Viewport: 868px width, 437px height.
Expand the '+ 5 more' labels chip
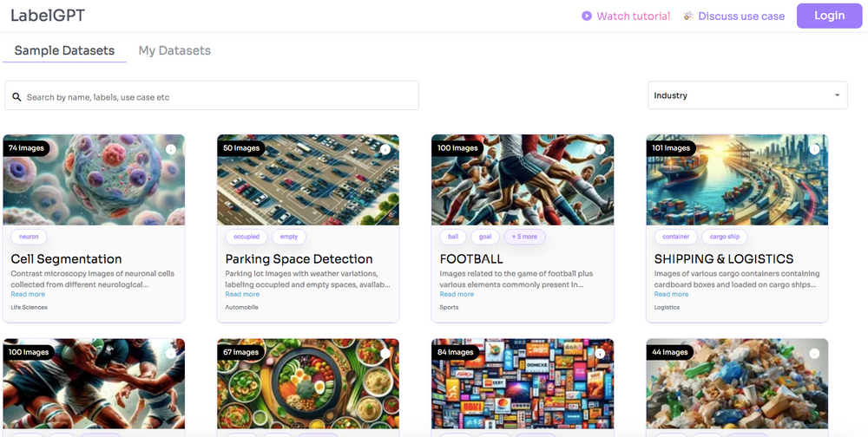click(524, 237)
